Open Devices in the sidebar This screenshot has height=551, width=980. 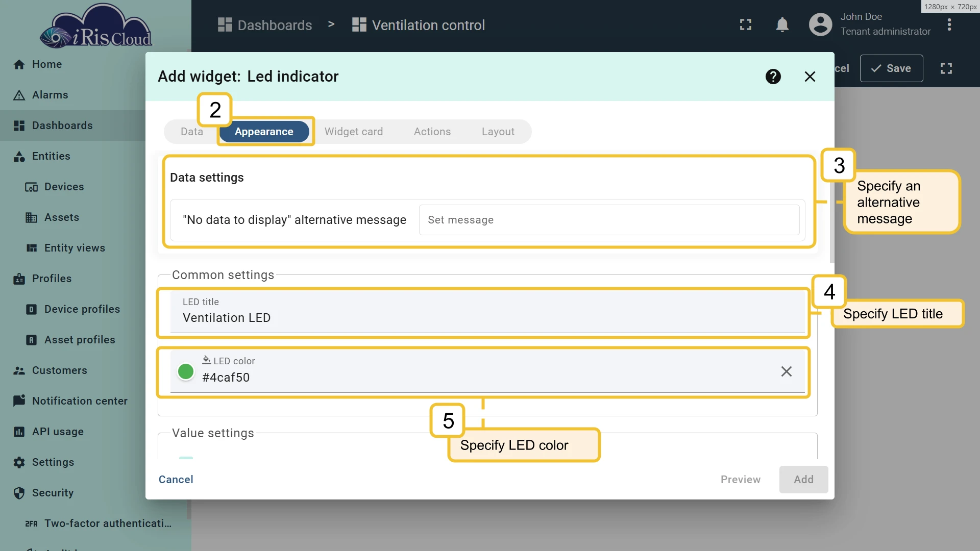(x=64, y=187)
